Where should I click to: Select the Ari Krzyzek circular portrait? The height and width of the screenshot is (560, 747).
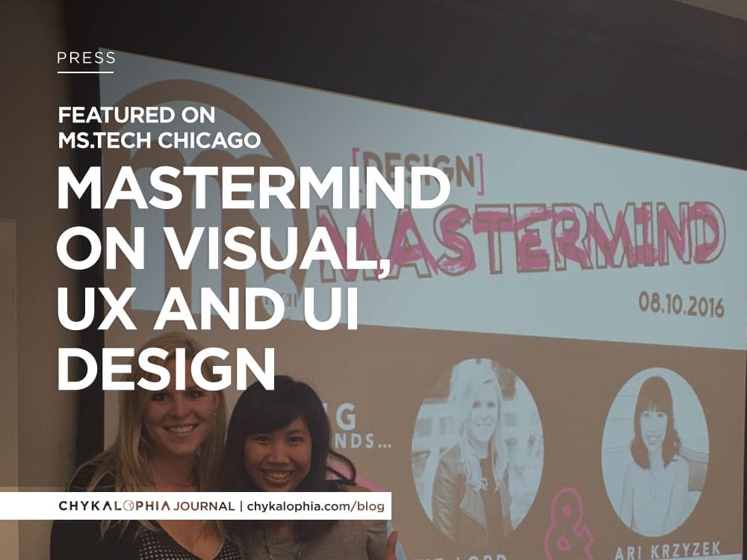(x=655, y=452)
